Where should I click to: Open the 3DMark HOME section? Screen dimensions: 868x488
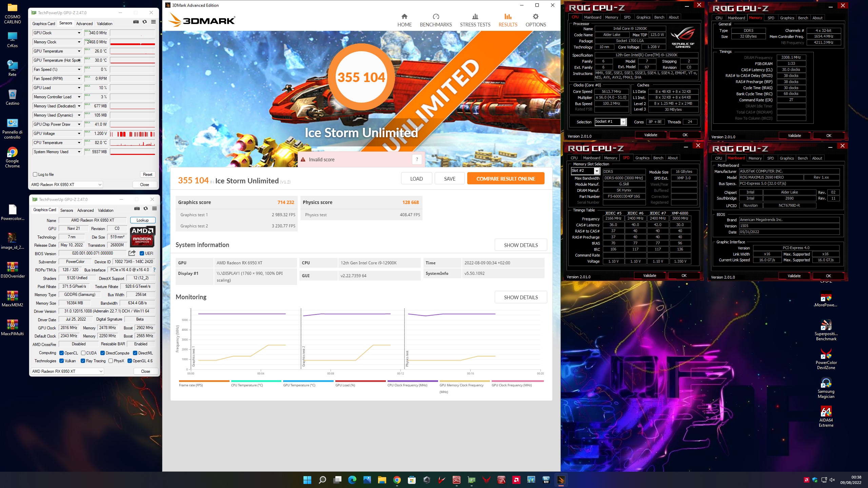click(404, 20)
